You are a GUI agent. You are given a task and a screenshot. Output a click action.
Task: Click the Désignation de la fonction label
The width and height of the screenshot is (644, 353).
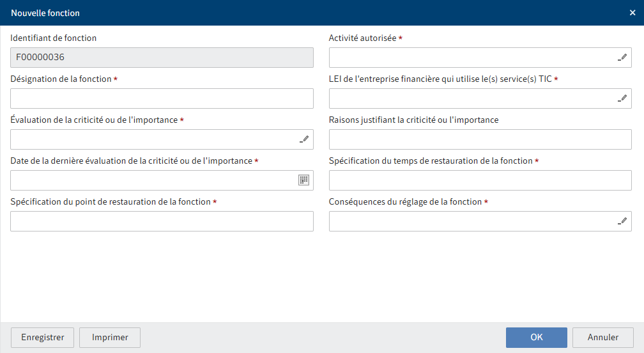pyautogui.click(x=61, y=79)
